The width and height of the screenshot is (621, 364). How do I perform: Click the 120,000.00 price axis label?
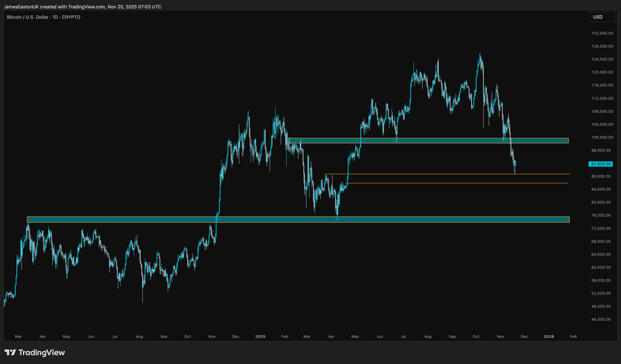point(601,72)
